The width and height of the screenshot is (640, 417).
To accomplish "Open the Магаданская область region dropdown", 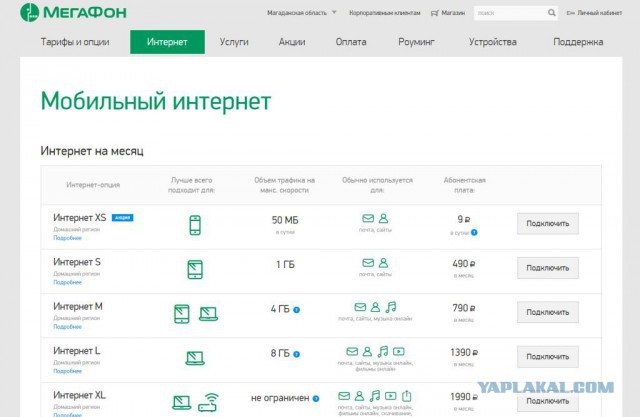I will pos(302,13).
